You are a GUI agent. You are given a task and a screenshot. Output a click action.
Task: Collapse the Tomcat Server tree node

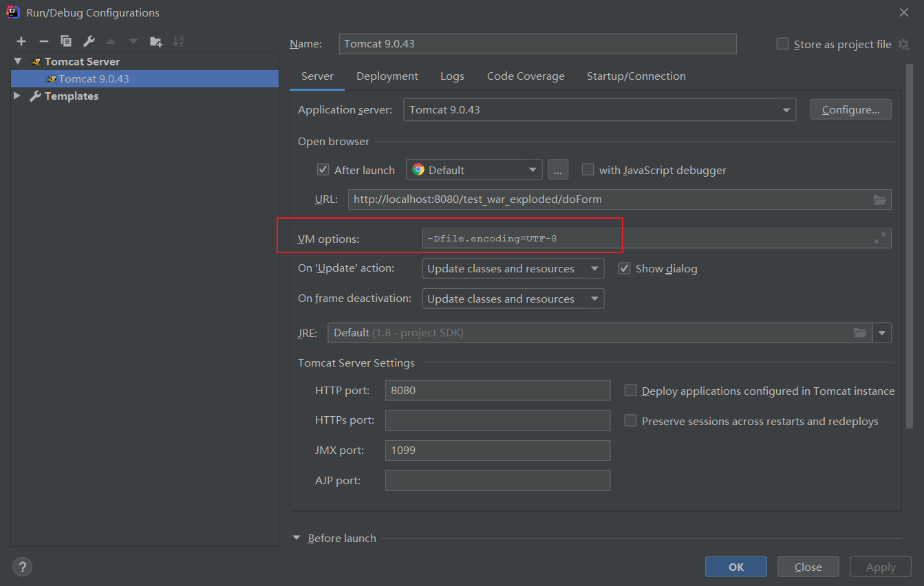click(18, 61)
